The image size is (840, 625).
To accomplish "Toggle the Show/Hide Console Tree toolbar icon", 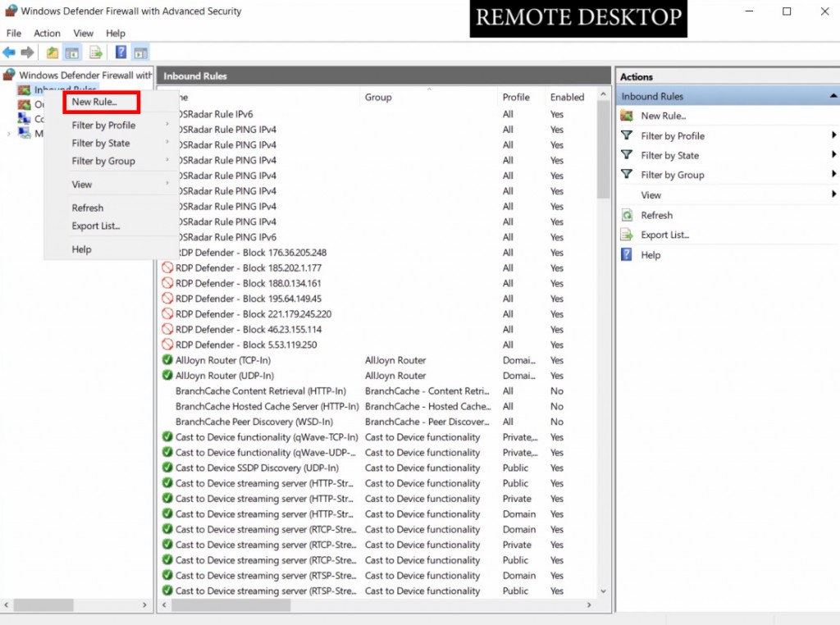I will (72, 52).
